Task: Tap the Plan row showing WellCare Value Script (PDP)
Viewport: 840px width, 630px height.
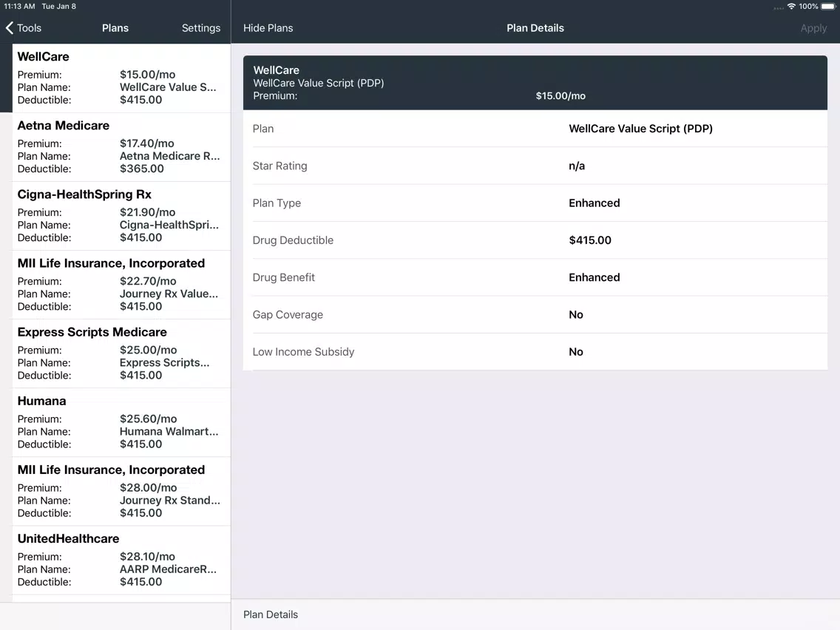Action: tap(535, 129)
